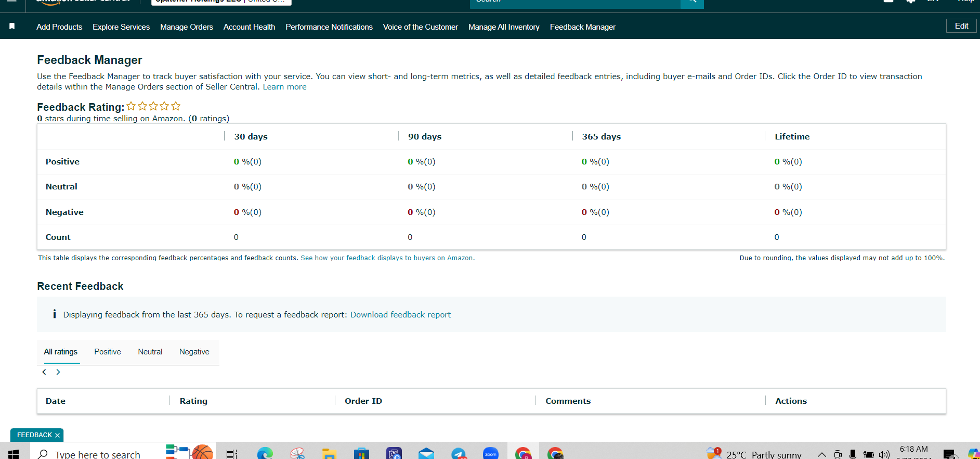Open Telegram from the taskbar
The image size is (980, 459).
pyautogui.click(x=459, y=454)
